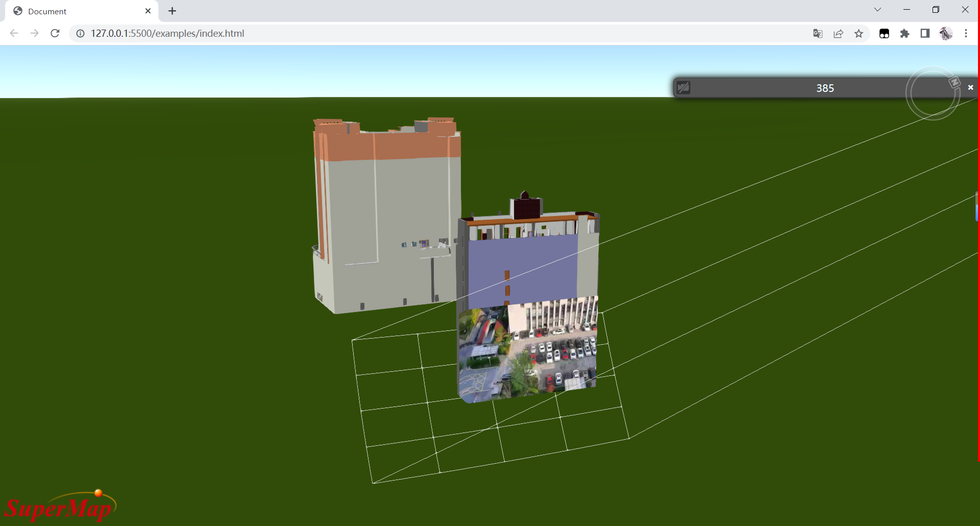Close the Document tab
Viewport: 980px width, 526px height.
(x=148, y=11)
